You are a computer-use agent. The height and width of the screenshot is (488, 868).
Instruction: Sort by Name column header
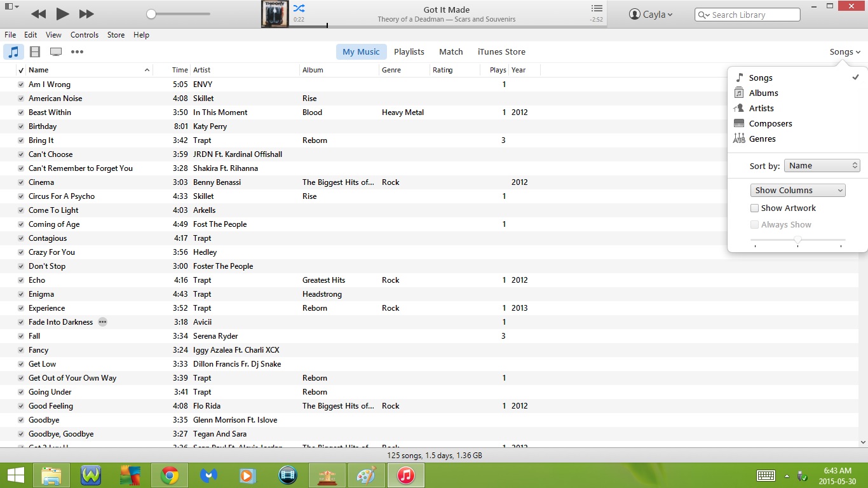pos(89,70)
